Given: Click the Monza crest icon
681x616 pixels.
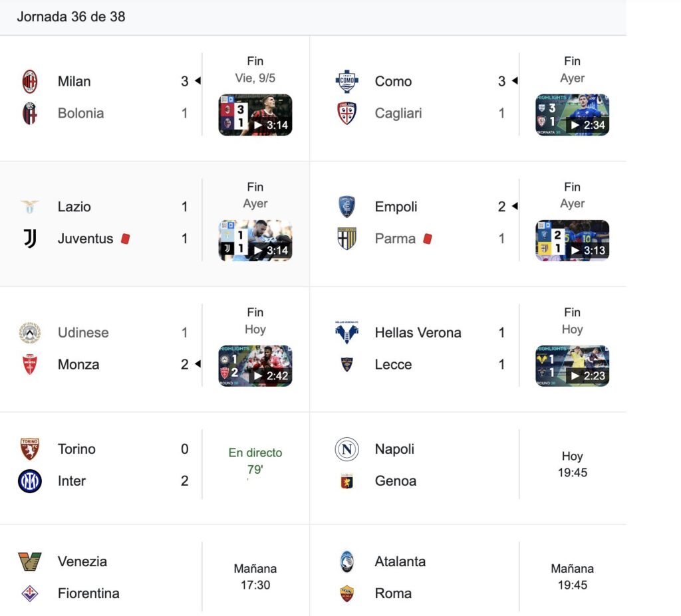Looking at the screenshot, I should (29, 364).
